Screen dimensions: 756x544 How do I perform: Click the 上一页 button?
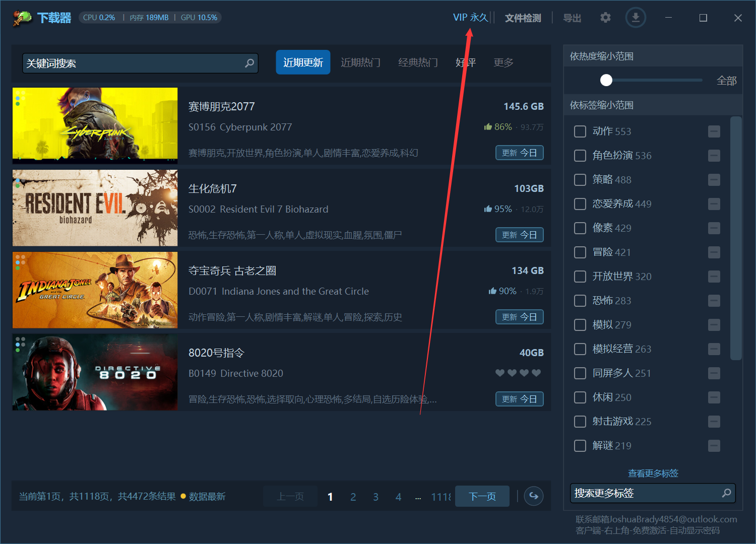290,496
